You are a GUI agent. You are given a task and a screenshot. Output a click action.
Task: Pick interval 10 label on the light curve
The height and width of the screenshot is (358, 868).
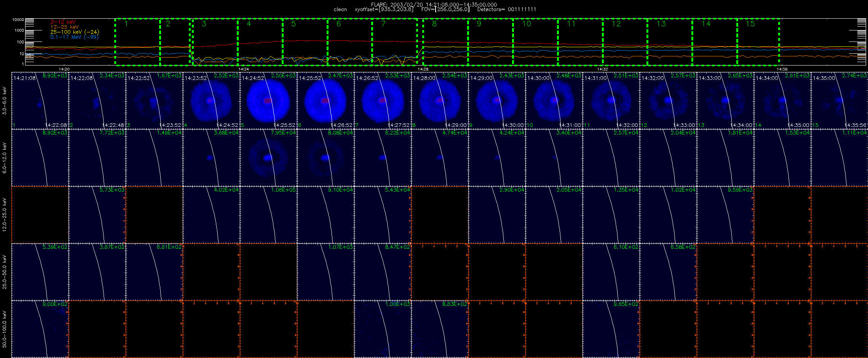527,24
